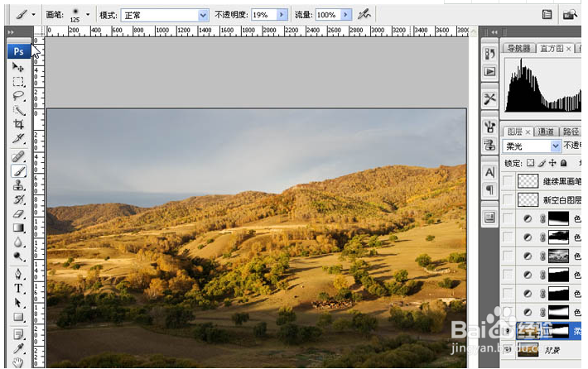Screen dimensions: 588x369
Task: Toggle lock image pixels
Action: click(x=542, y=163)
